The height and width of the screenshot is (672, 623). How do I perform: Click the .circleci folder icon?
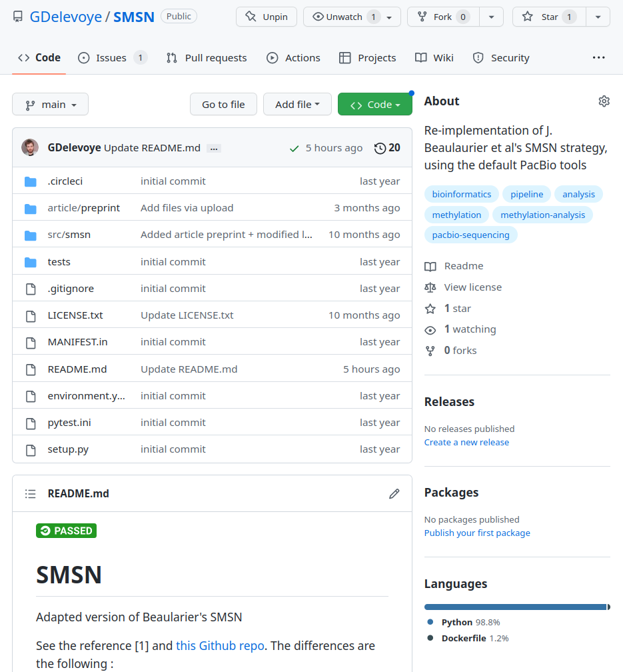pos(31,182)
